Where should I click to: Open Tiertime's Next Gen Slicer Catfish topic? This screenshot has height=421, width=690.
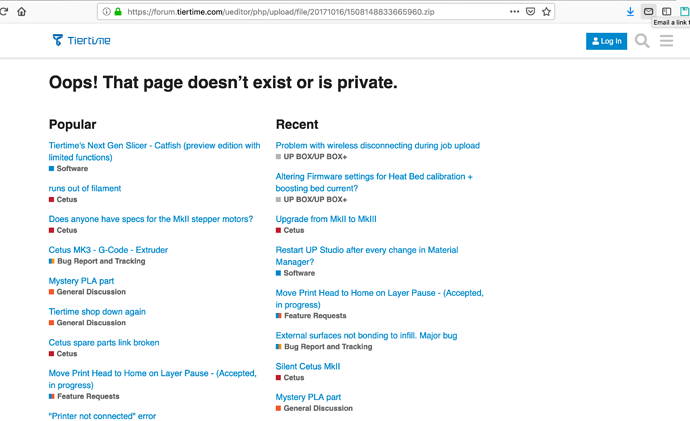click(x=154, y=151)
